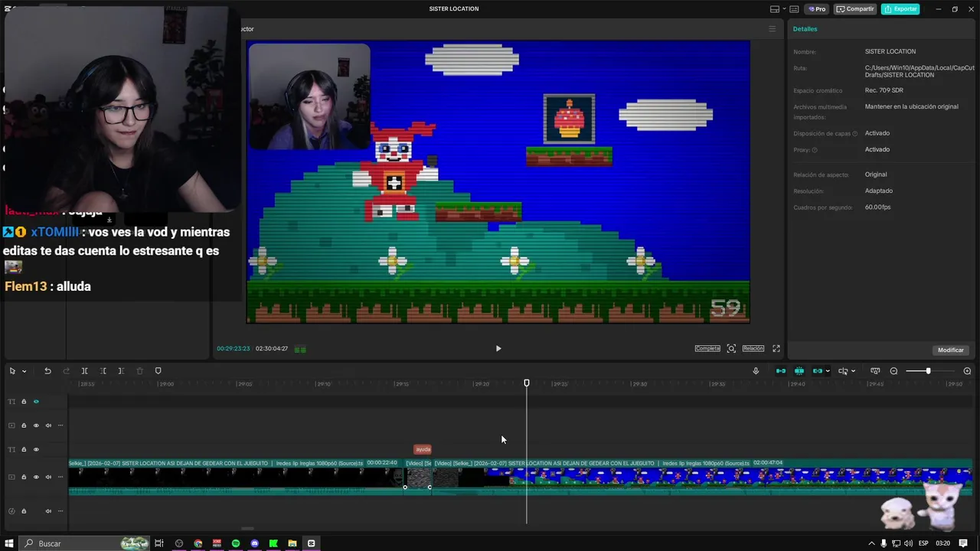
Task: Click the Proxy info help icon
Action: coord(815,150)
